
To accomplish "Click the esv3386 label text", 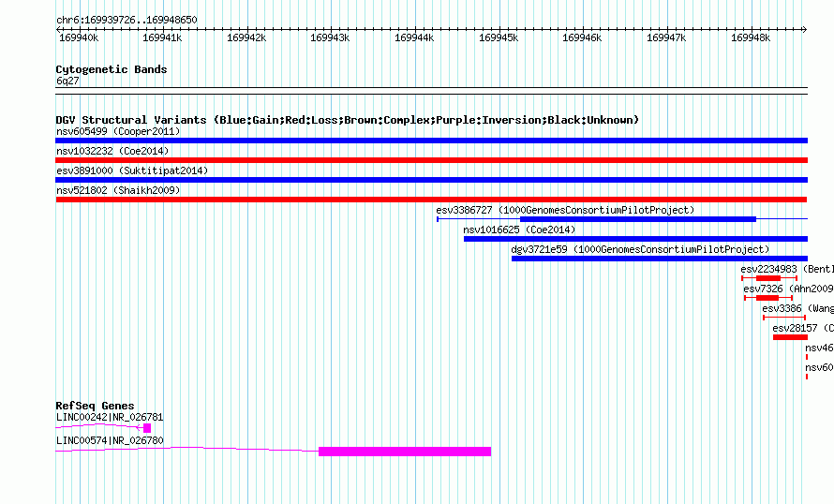I will coord(782,308).
